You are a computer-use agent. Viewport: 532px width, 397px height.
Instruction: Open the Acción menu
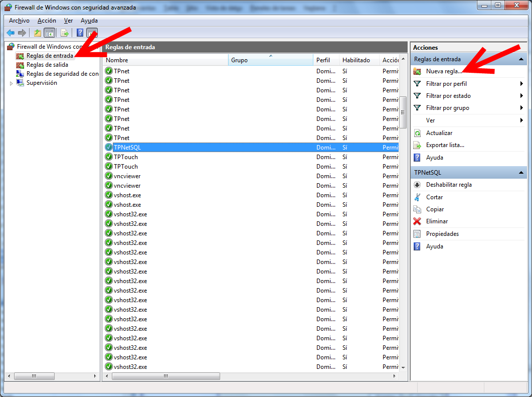pos(47,21)
